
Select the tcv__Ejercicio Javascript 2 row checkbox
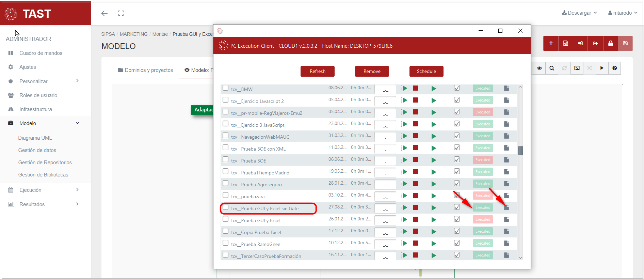(x=225, y=100)
